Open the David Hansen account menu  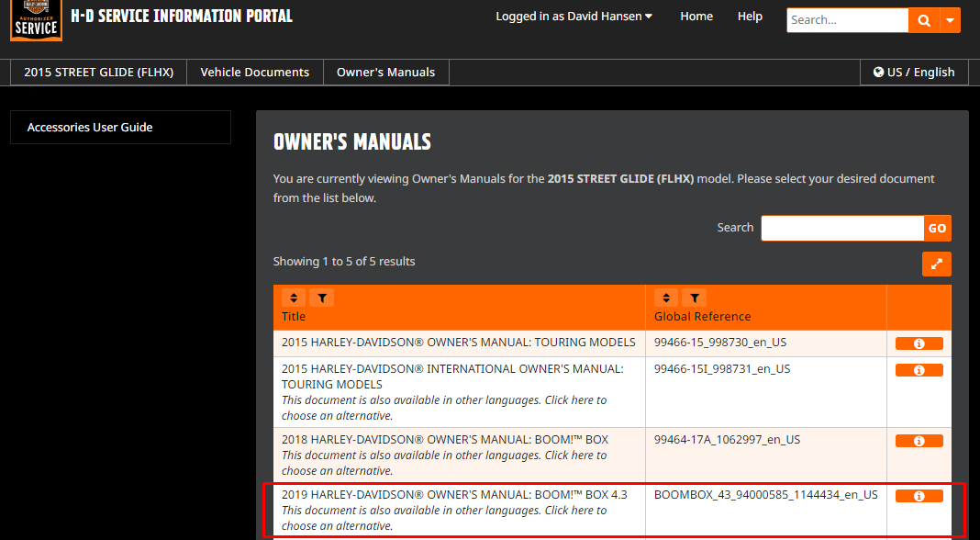tap(574, 17)
